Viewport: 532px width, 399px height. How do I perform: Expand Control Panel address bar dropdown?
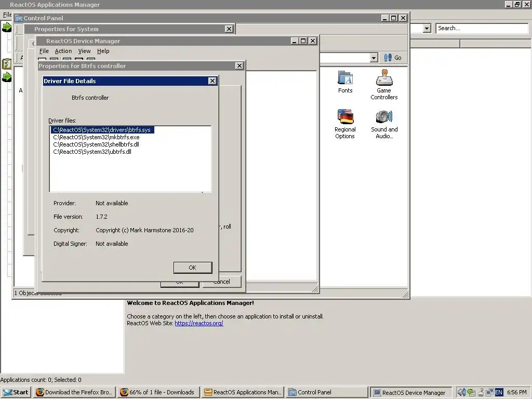[x=374, y=58]
